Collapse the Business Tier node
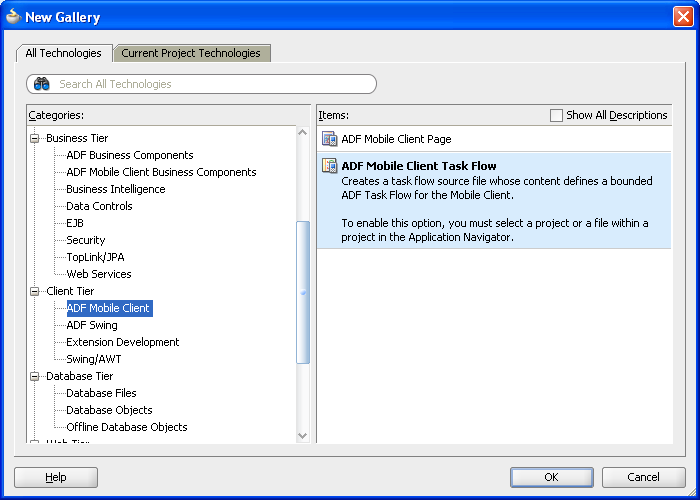 [34, 138]
